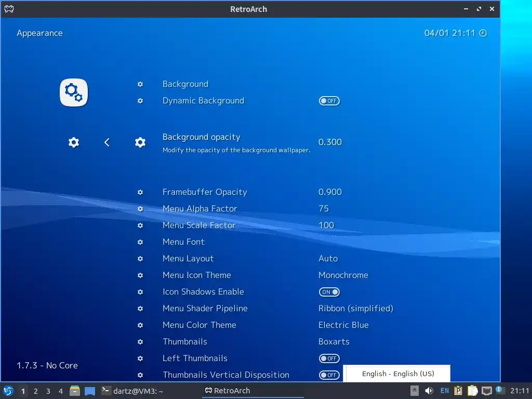532x399 pixels.
Task: Click the left-pointing back chevron
Action: (x=107, y=142)
